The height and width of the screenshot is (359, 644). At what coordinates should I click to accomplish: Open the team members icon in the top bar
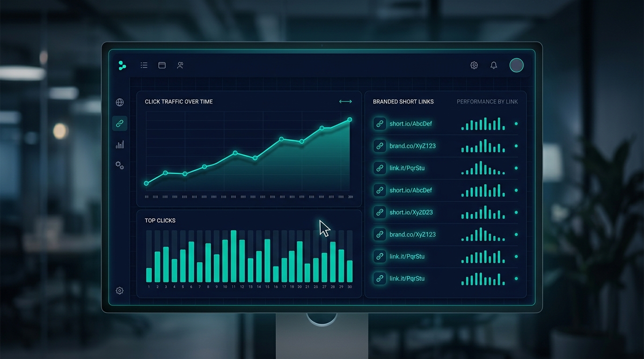180,65
